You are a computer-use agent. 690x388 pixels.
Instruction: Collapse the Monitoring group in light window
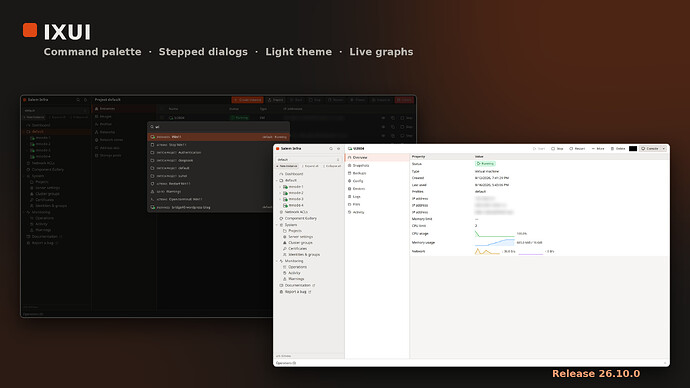(277, 261)
